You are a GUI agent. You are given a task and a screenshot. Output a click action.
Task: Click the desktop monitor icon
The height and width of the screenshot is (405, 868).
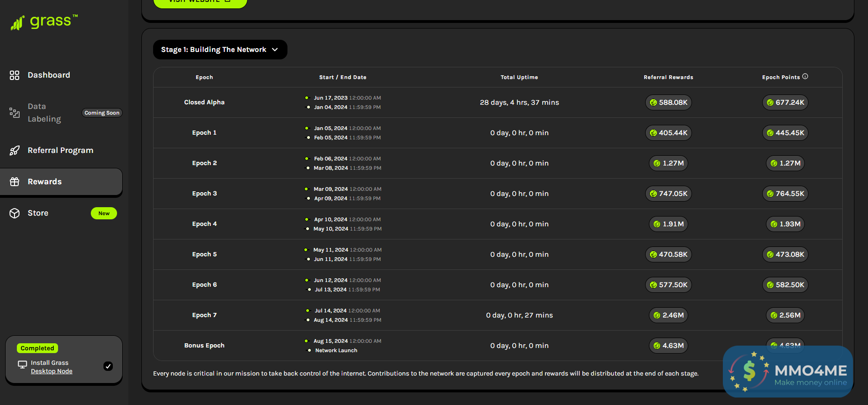click(x=22, y=365)
